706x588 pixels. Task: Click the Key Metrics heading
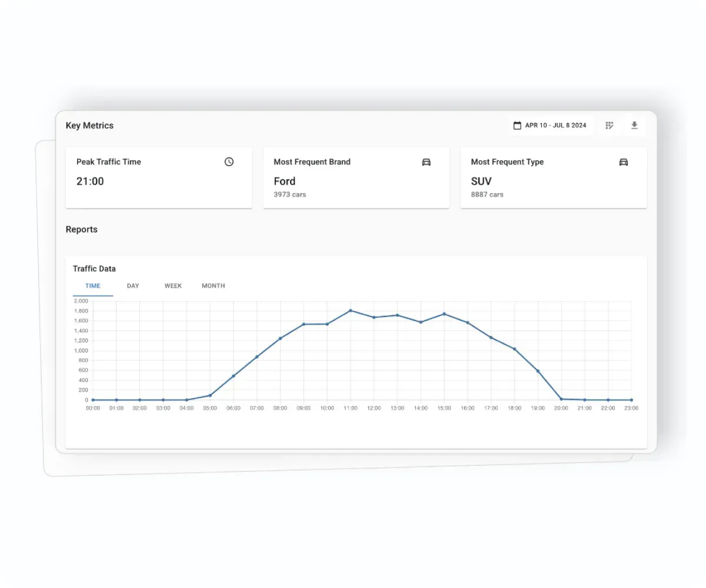(89, 125)
